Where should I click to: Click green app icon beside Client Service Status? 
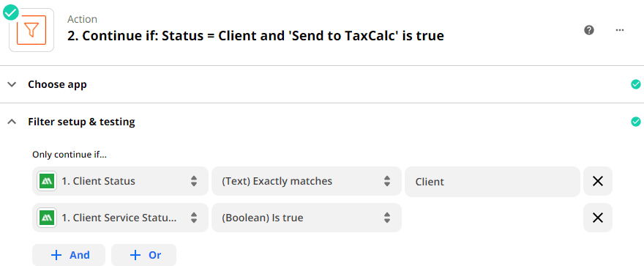pyautogui.click(x=47, y=218)
